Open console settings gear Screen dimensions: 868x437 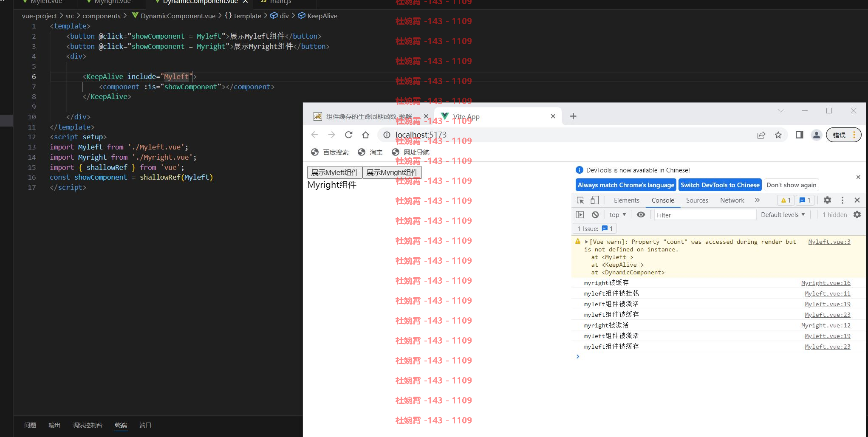[857, 215]
